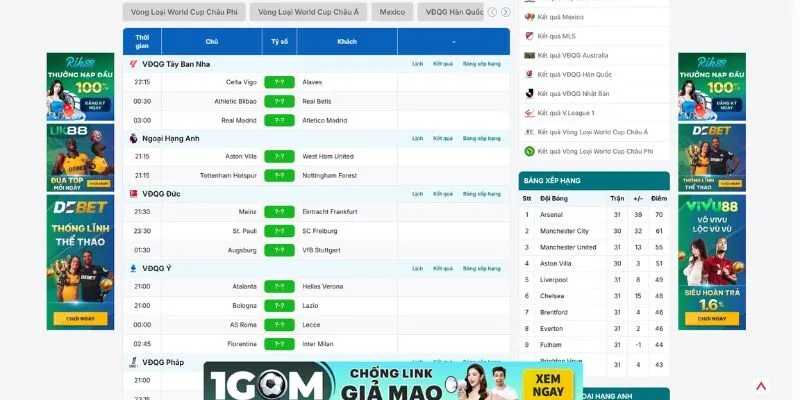Open Lịch link for VĐQG Tây Ban Nha
The width and height of the screenshot is (800, 400).
[x=417, y=64]
